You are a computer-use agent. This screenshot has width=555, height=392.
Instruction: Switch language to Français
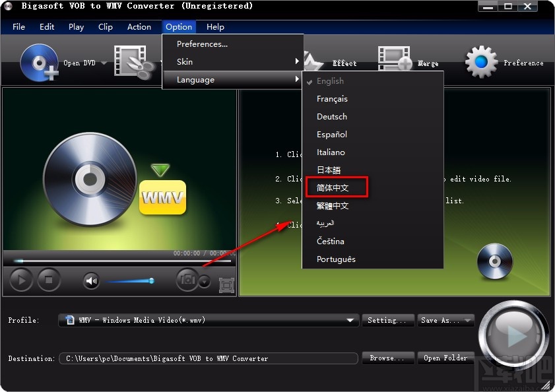pos(331,98)
